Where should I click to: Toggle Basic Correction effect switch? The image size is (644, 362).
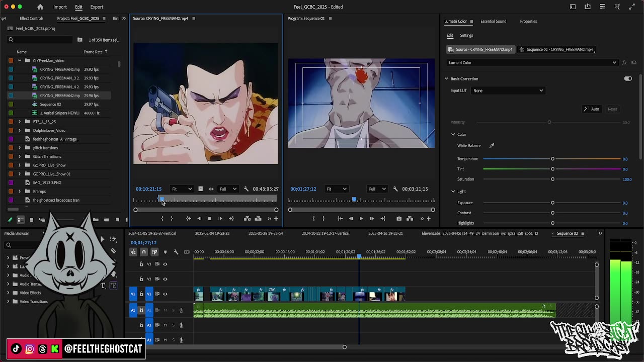[x=628, y=79]
